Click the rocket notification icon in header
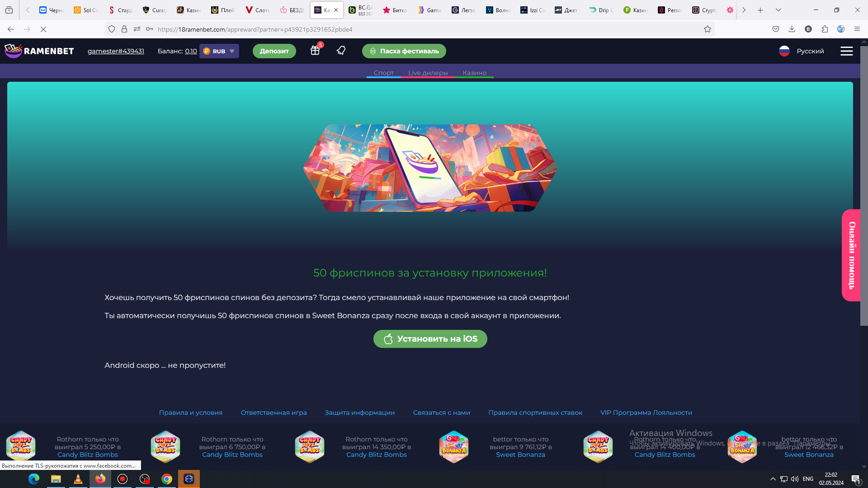The width and height of the screenshot is (868, 488). click(x=341, y=51)
